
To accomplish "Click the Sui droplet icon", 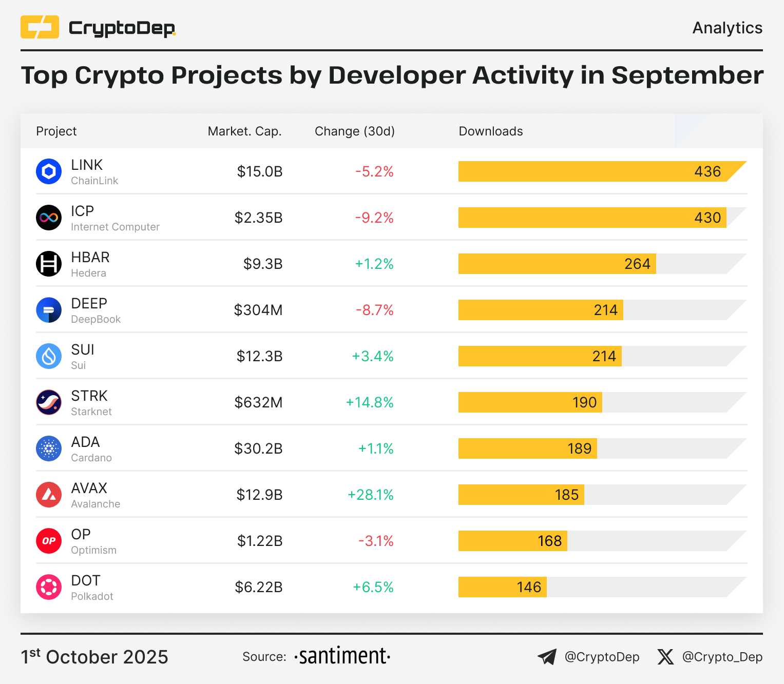I will pyautogui.click(x=49, y=356).
